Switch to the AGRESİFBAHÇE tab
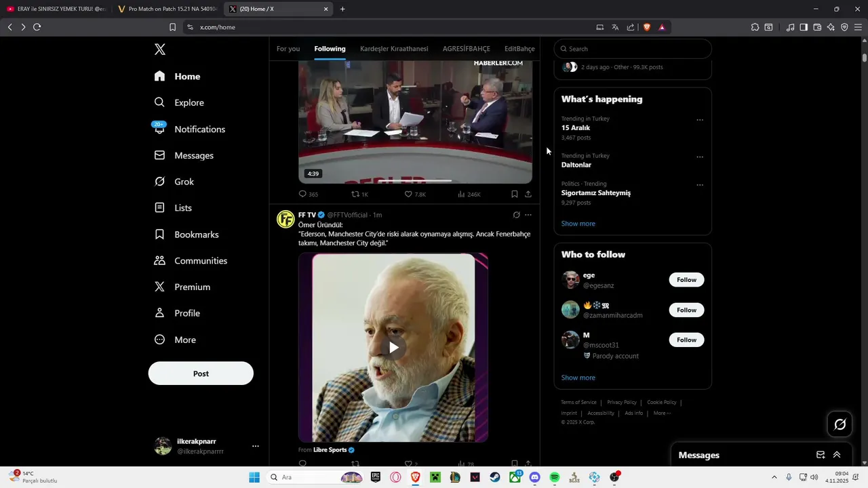 tap(467, 49)
